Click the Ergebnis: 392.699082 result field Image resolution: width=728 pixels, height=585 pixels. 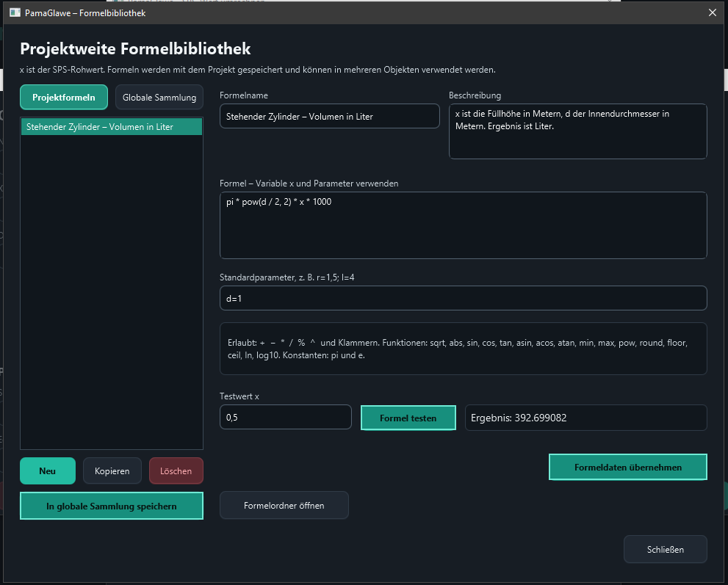pos(586,418)
